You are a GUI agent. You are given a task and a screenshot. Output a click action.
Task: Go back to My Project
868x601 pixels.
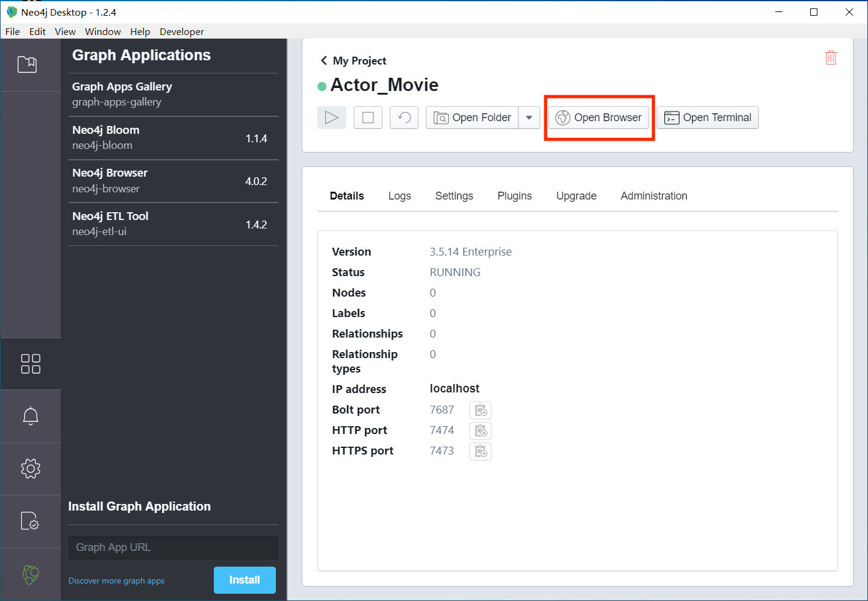(354, 61)
